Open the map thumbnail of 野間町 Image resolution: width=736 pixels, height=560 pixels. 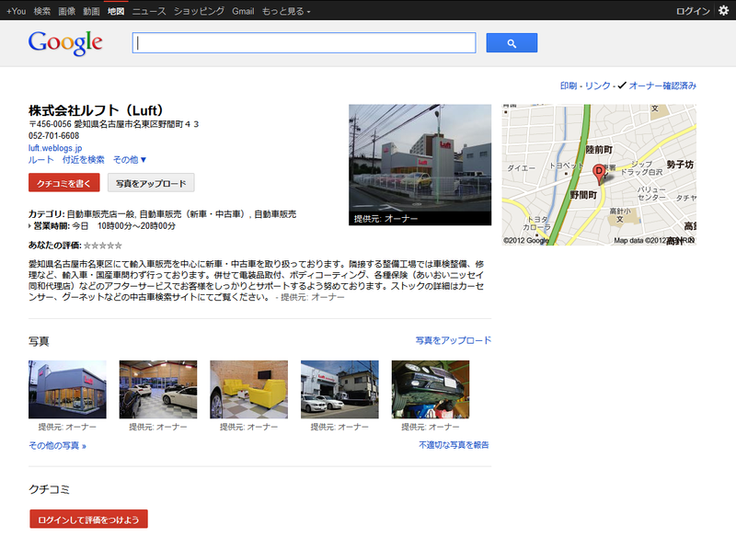[599, 175]
